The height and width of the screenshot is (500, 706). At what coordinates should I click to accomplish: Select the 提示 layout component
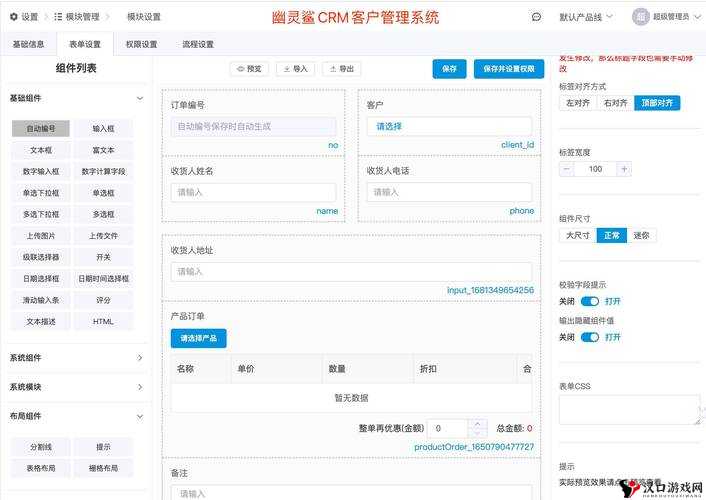pos(104,447)
